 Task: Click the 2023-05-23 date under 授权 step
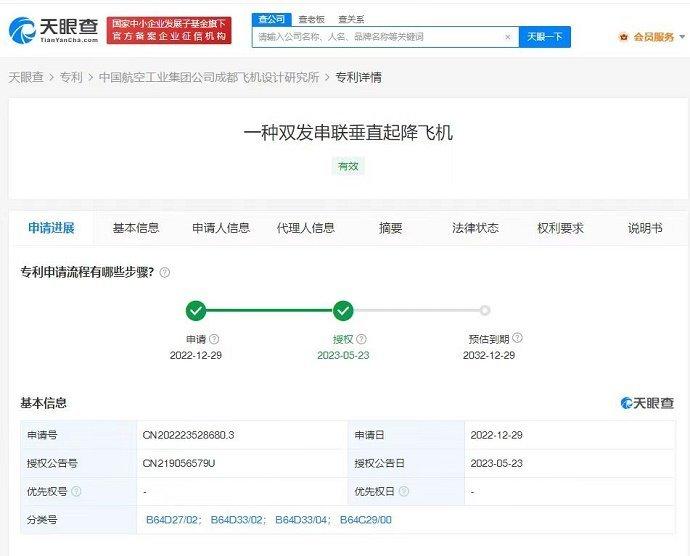tap(343, 355)
